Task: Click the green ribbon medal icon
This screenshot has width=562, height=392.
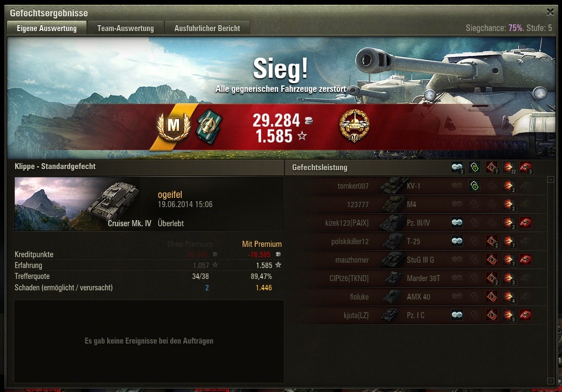Action: 209,127
